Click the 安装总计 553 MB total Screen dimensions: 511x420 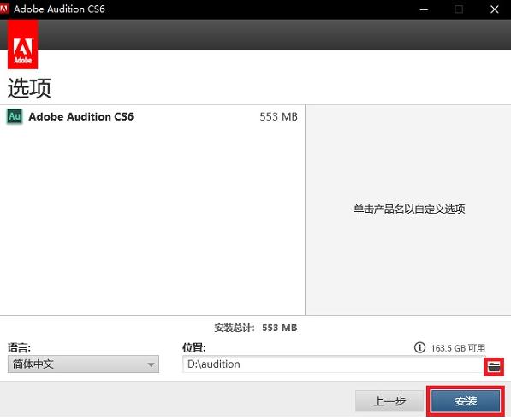(255, 328)
